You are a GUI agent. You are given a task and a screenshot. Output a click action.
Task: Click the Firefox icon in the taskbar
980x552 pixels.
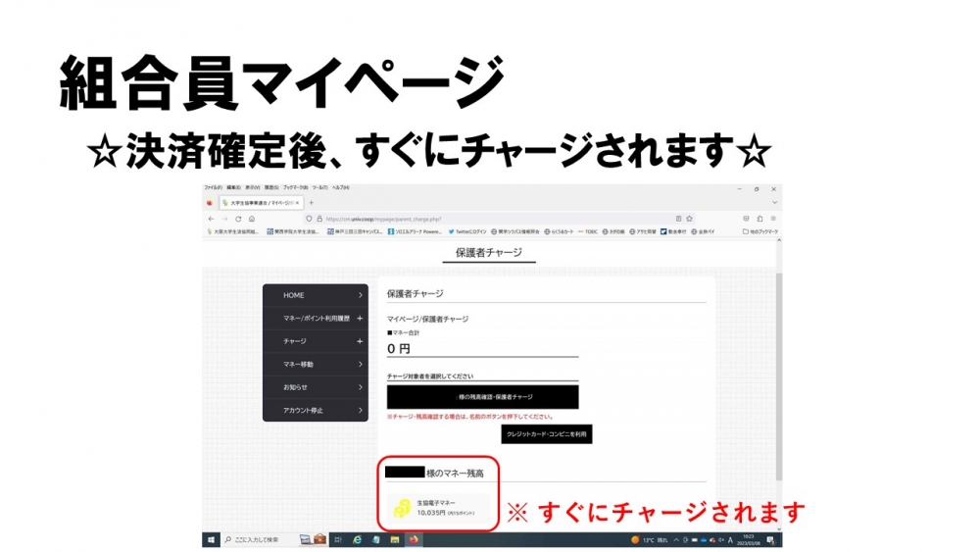tap(415, 539)
